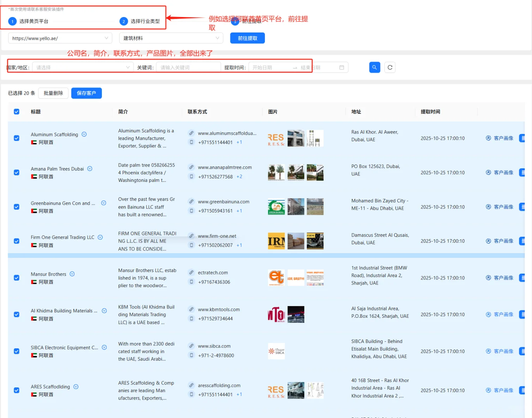
Task: Uncheck the Firm One General Trading checkbox
Action: tap(17, 241)
